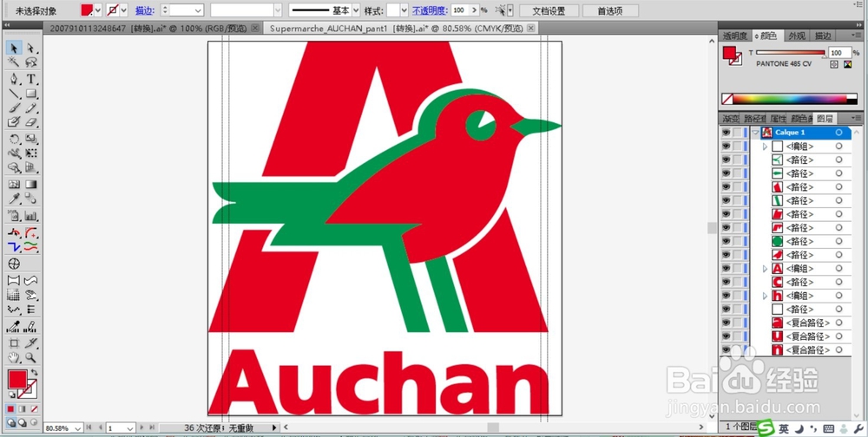Pick a color from the spectrum bar

[x=789, y=99]
